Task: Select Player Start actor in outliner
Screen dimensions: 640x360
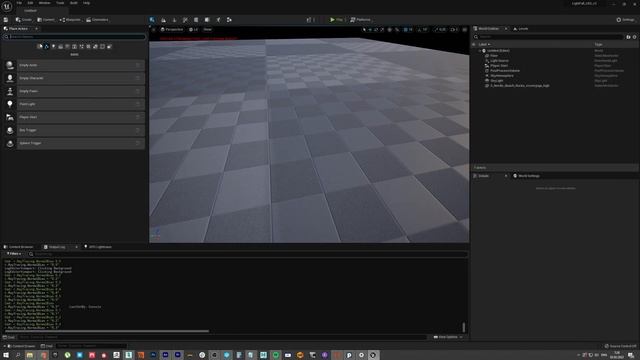Action: [x=499, y=65]
